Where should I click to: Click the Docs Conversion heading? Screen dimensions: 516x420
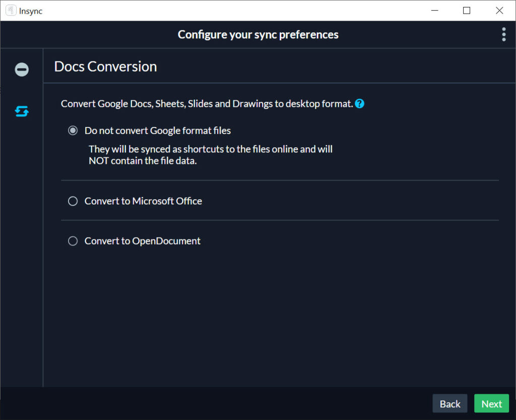(106, 67)
